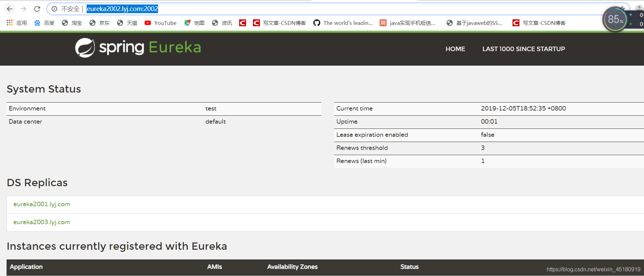644x276 pixels.
Task: Click the Renews (last min) value 1
Action: coord(483,161)
